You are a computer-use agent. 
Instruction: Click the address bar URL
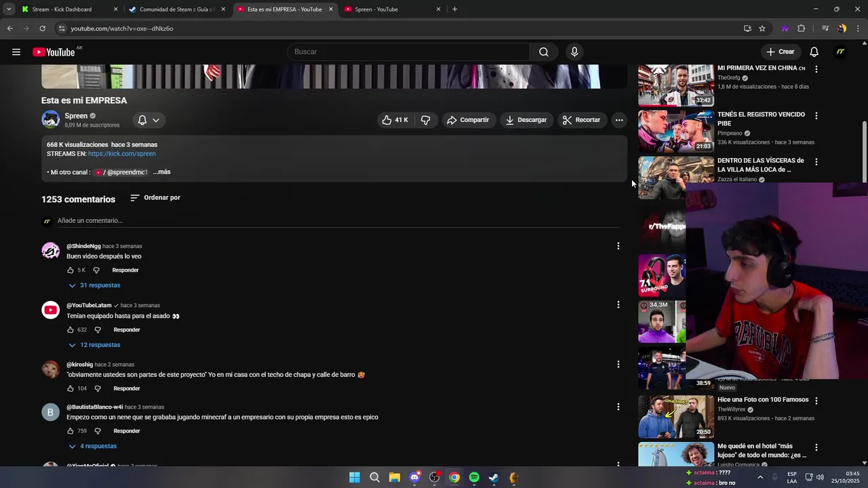[x=122, y=28]
